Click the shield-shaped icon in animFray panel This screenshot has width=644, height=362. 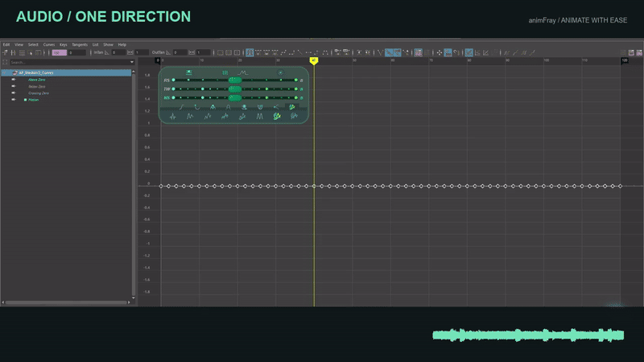pos(260,107)
